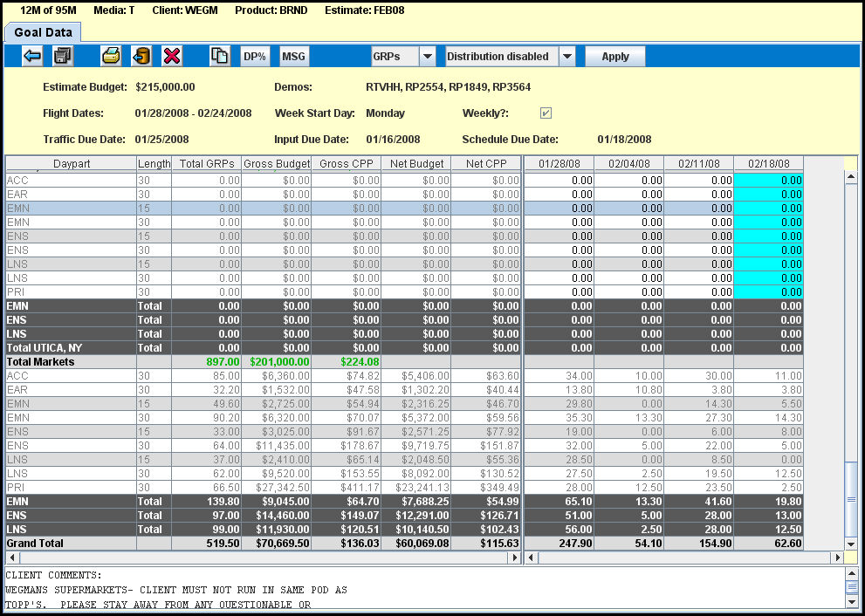Open the Distribution disabled dropdown arrow
This screenshot has height=616, width=865.
point(567,56)
